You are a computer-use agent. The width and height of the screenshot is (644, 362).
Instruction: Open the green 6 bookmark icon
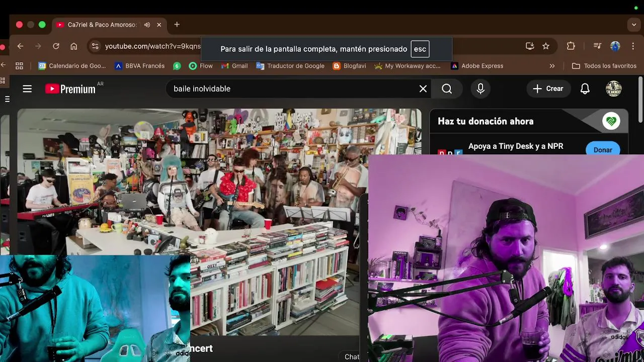tap(177, 66)
